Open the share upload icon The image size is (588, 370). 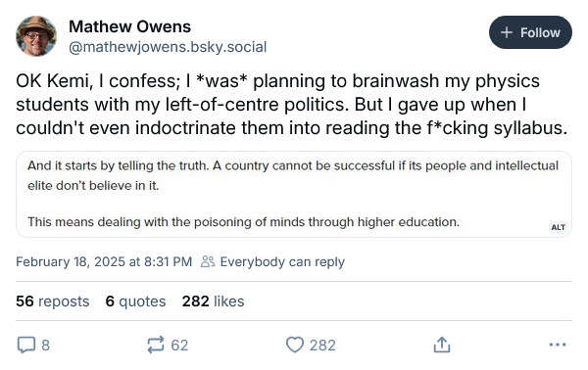[442, 345]
